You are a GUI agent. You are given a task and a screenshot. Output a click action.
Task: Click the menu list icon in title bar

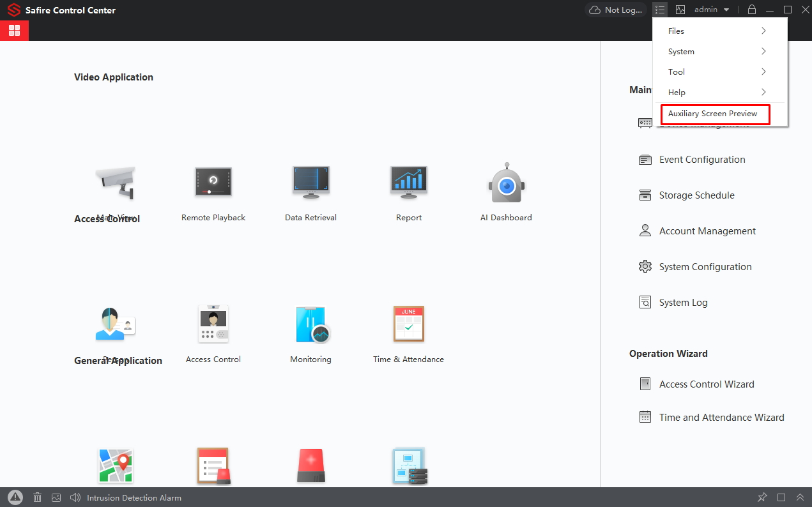coord(660,10)
